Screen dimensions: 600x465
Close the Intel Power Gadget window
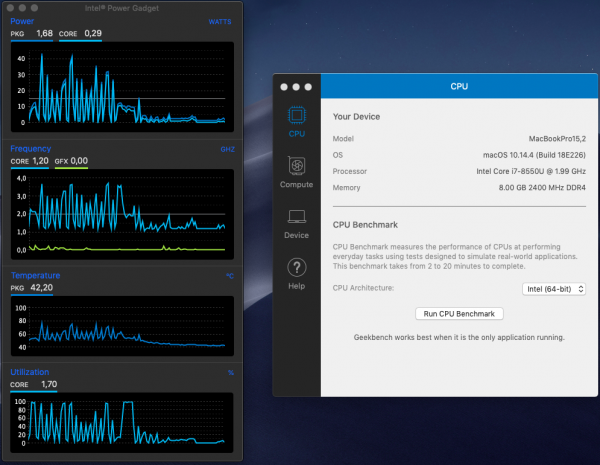tap(12, 9)
